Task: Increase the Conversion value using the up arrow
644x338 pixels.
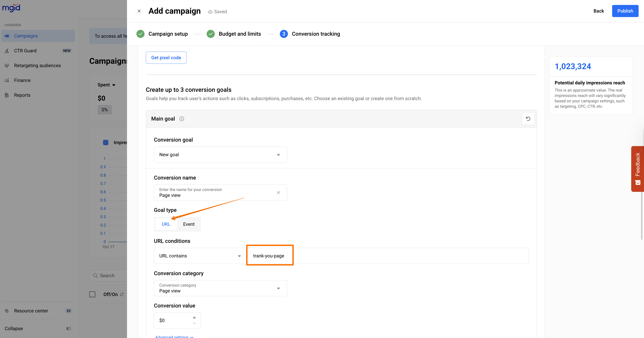Action: tap(194, 318)
